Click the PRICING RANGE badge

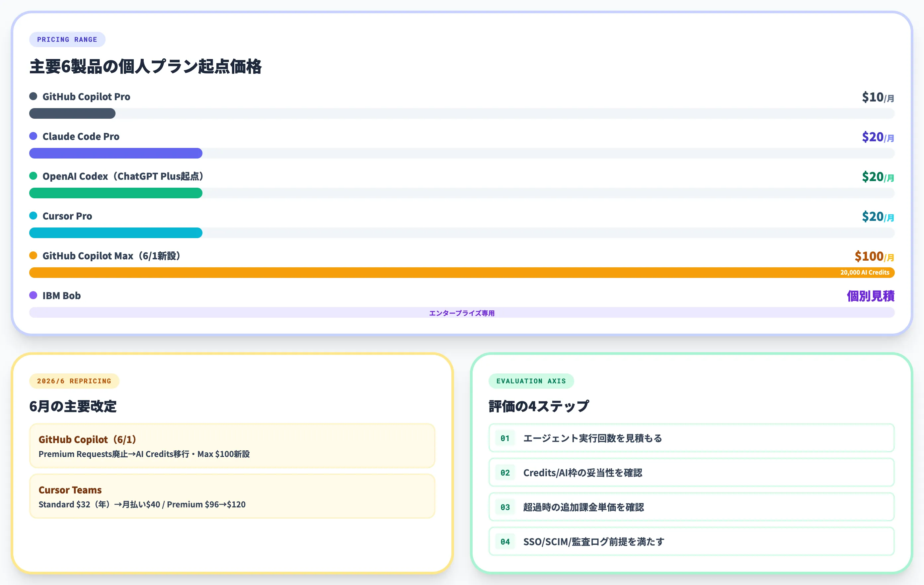pos(67,39)
